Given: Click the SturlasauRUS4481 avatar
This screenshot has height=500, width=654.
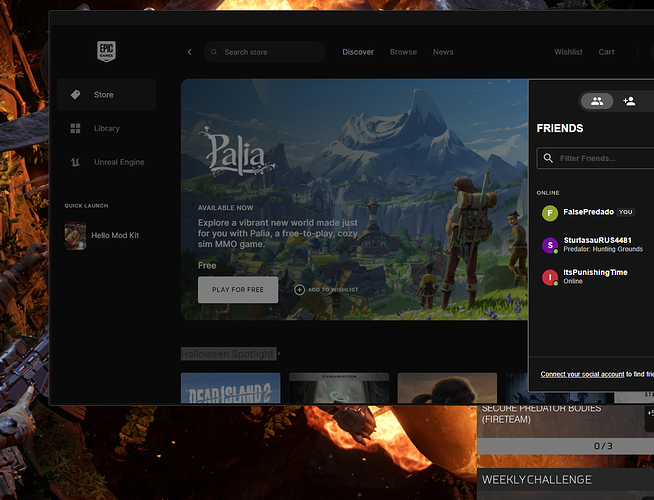Looking at the screenshot, I should (x=550, y=245).
